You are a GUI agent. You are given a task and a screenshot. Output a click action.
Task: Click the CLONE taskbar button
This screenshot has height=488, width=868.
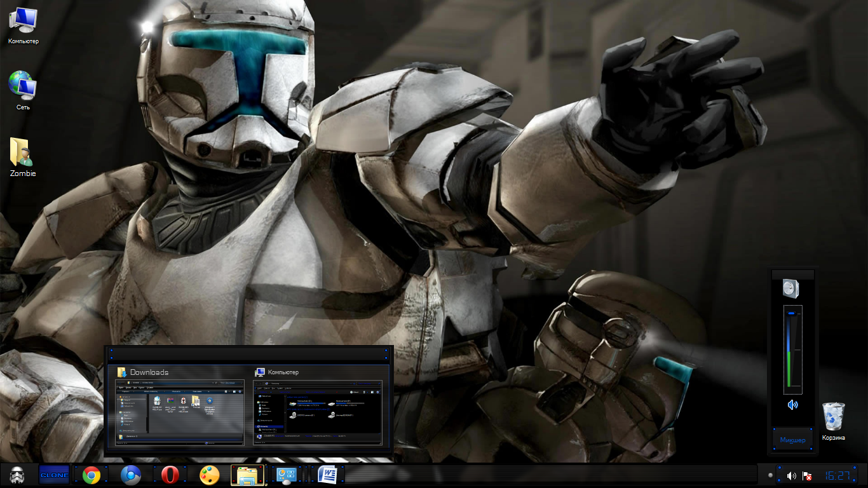tap(55, 475)
